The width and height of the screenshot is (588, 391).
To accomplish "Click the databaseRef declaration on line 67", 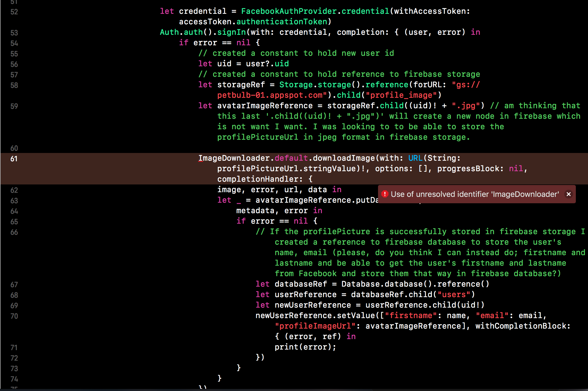I will (301, 284).
